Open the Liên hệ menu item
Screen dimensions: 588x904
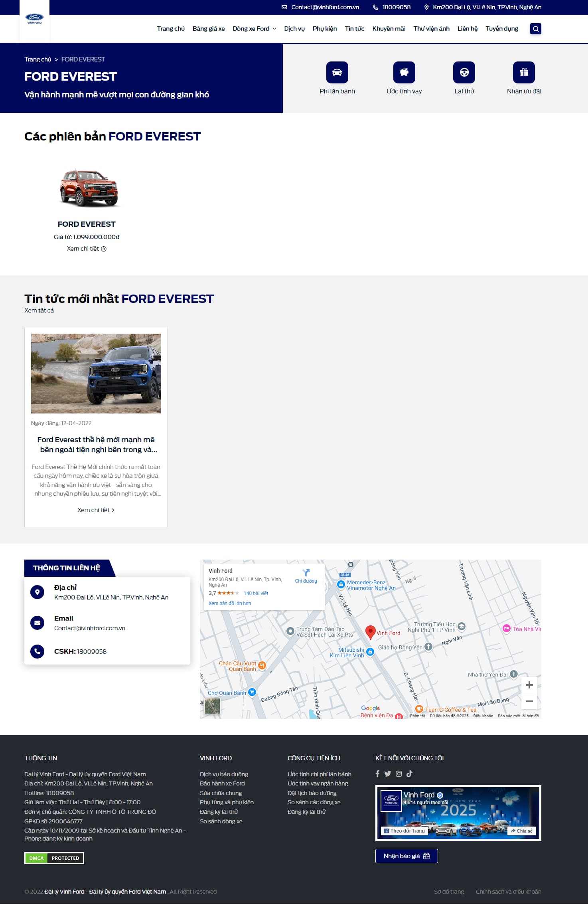coord(468,29)
